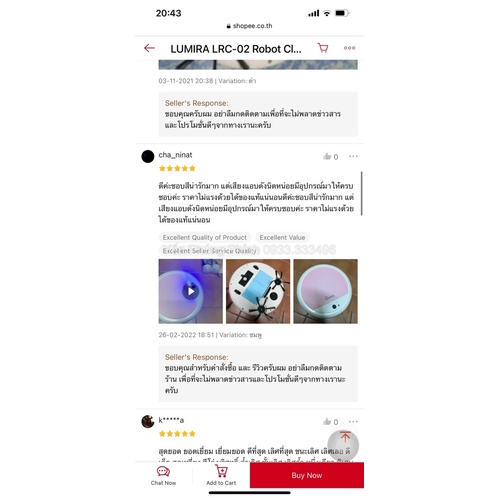Like k*****a's review with thumbs up
Image resolution: width=498 pixels, height=498 pixels.
pyautogui.click(x=327, y=422)
